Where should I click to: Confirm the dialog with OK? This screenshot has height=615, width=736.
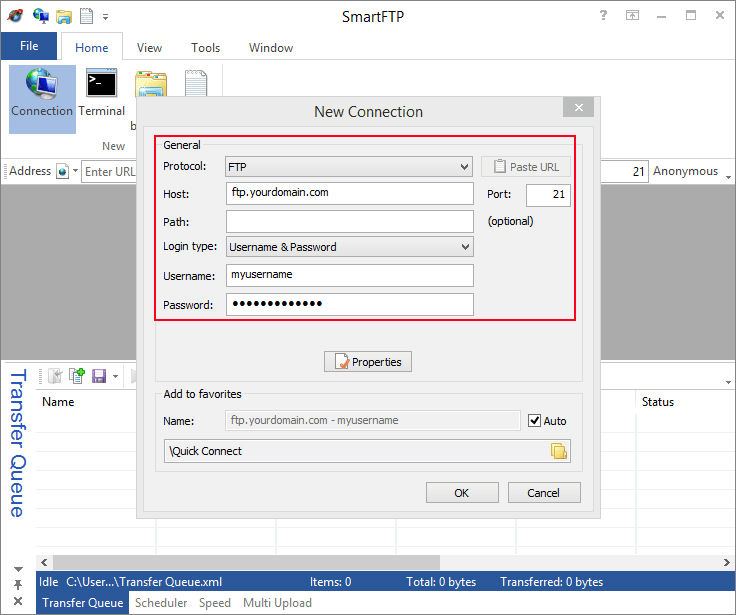pyautogui.click(x=462, y=492)
